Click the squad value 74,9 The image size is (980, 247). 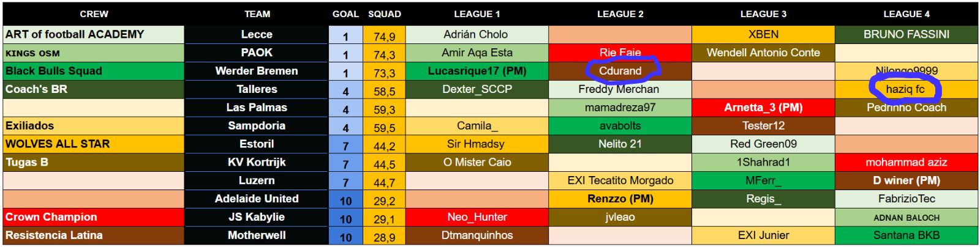(x=384, y=35)
